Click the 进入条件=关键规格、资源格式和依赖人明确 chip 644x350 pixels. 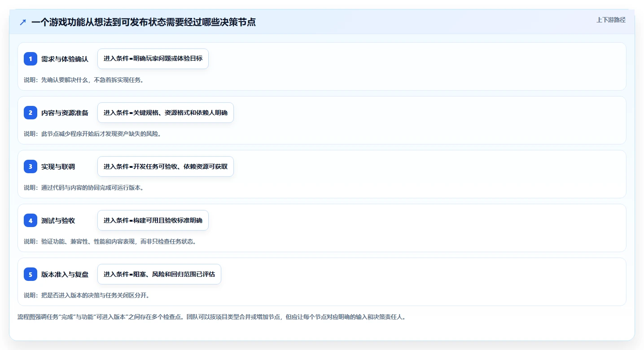(x=166, y=113)
